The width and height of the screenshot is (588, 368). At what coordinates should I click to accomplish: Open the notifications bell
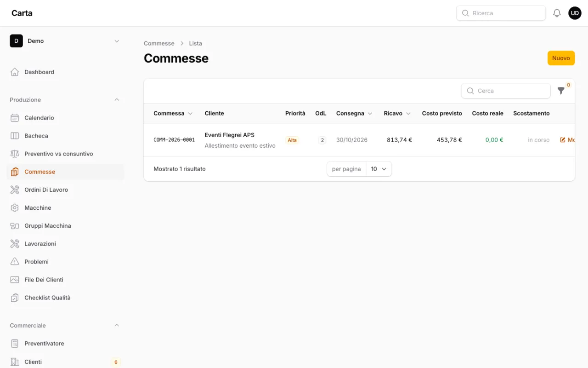coord(557,13)
